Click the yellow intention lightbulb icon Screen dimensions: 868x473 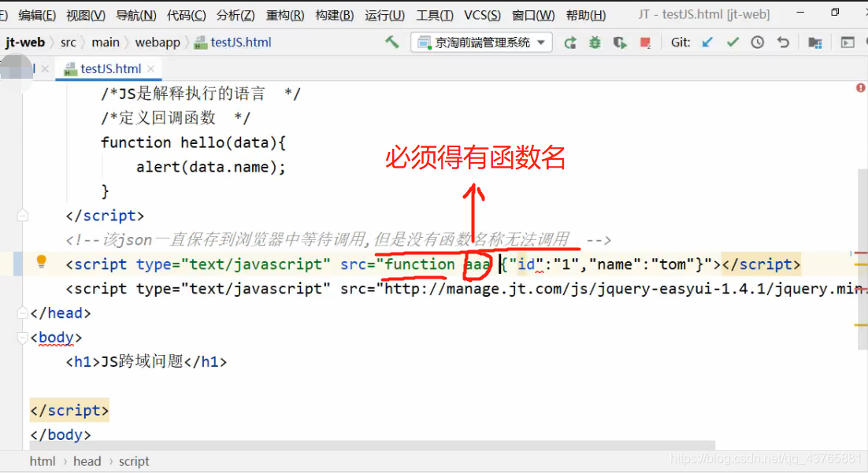tap(41, 261)
